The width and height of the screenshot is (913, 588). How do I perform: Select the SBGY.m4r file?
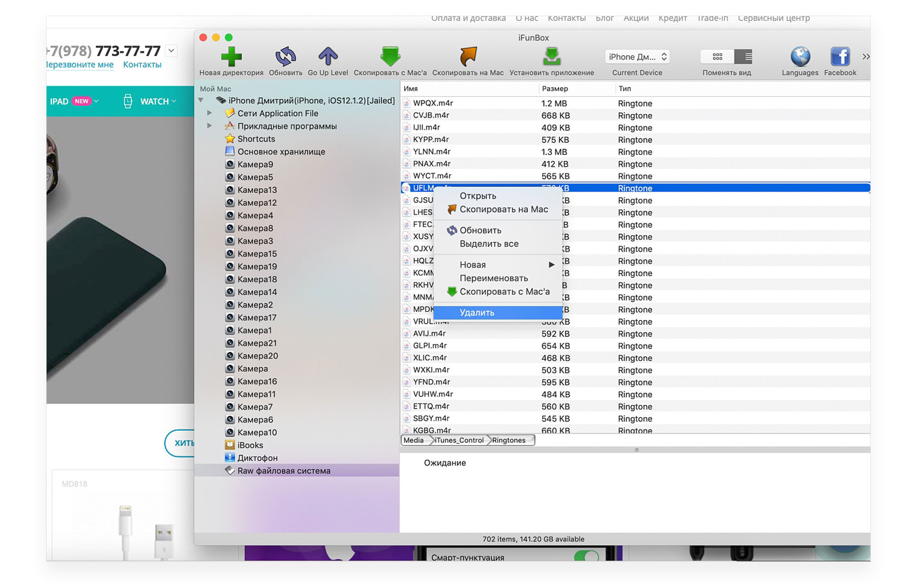pos(636,418)
